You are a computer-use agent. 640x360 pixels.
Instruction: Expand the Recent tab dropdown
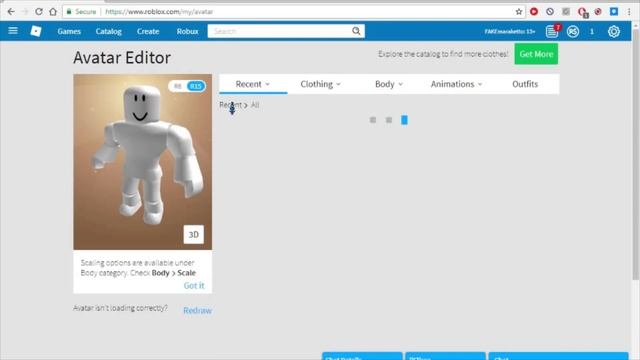pos(253,84)
